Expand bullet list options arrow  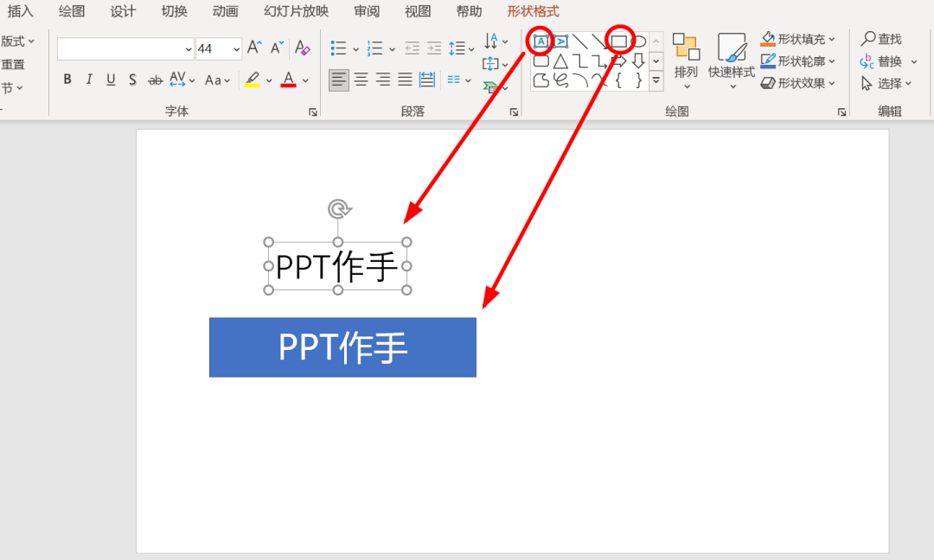[x=355, y=48]
